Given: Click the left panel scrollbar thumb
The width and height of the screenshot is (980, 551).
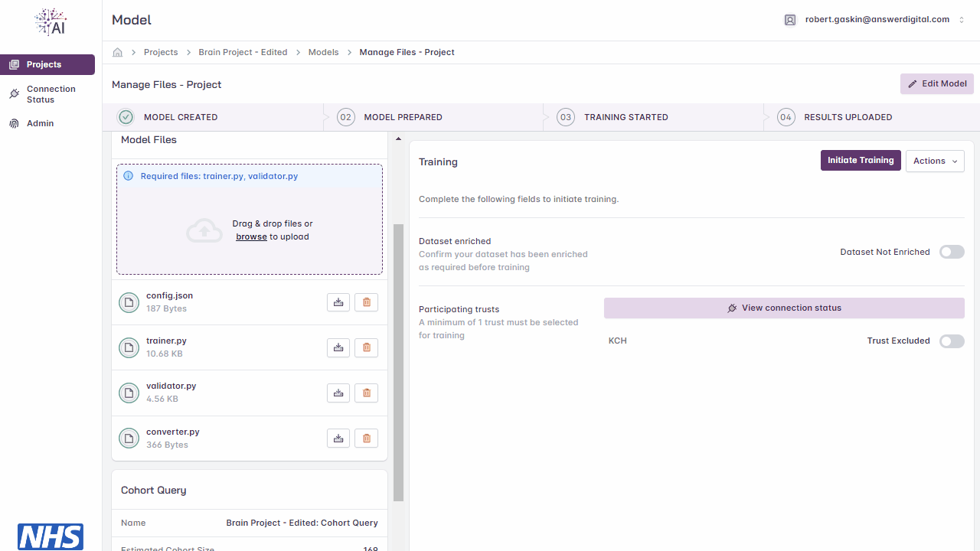Looking at the screenshot, I should click(x=398, y=363).
